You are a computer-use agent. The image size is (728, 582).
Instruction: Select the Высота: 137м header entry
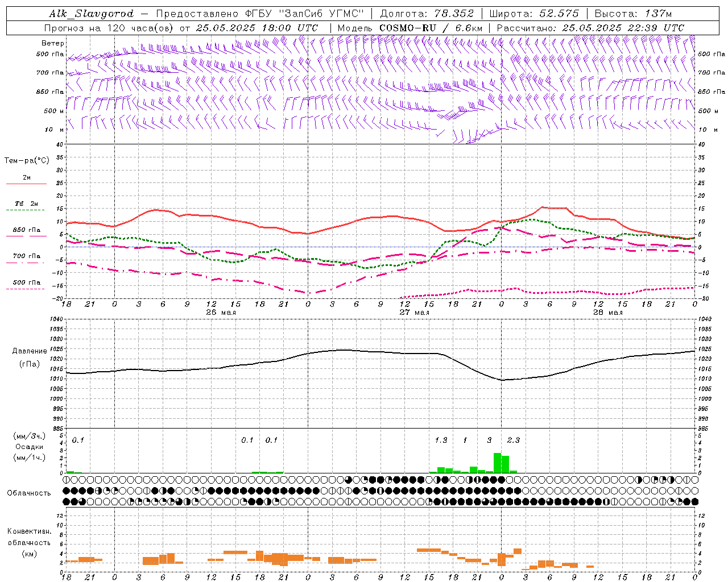[633, 14]
